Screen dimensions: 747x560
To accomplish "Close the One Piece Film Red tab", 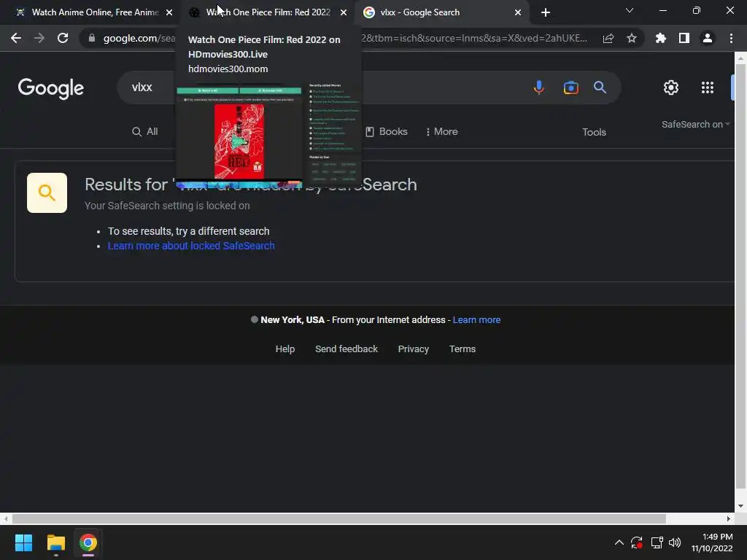I will pyautogui.click(x=344, y=12).
